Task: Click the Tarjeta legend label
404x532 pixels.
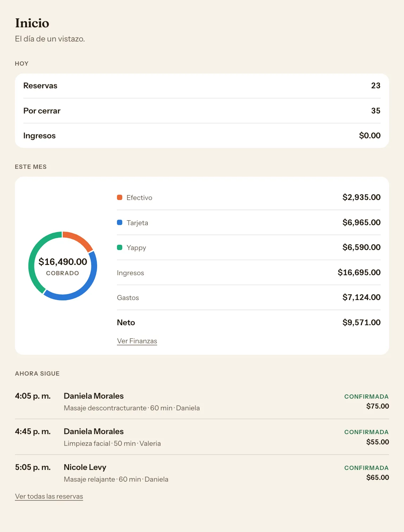Action: click(x=137, y=223)
